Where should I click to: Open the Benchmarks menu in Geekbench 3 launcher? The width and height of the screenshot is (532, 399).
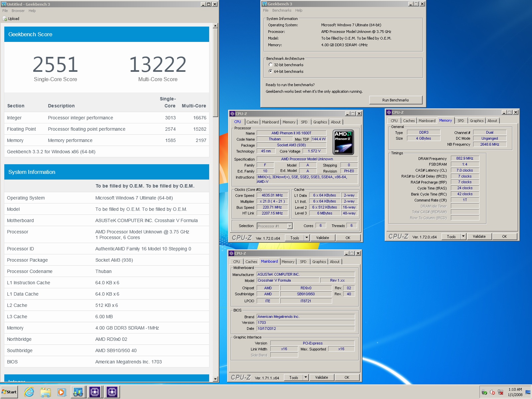pos(282,10)
